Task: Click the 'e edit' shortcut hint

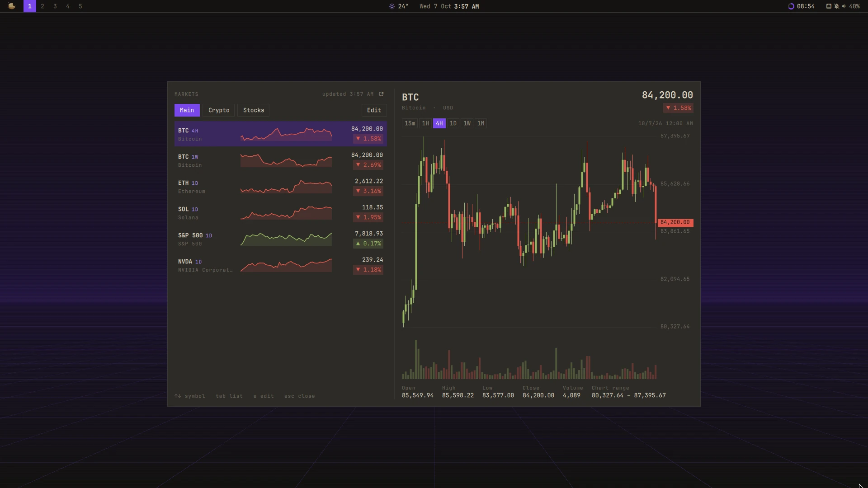Action: pyautogui.click(x=264, y=396)
